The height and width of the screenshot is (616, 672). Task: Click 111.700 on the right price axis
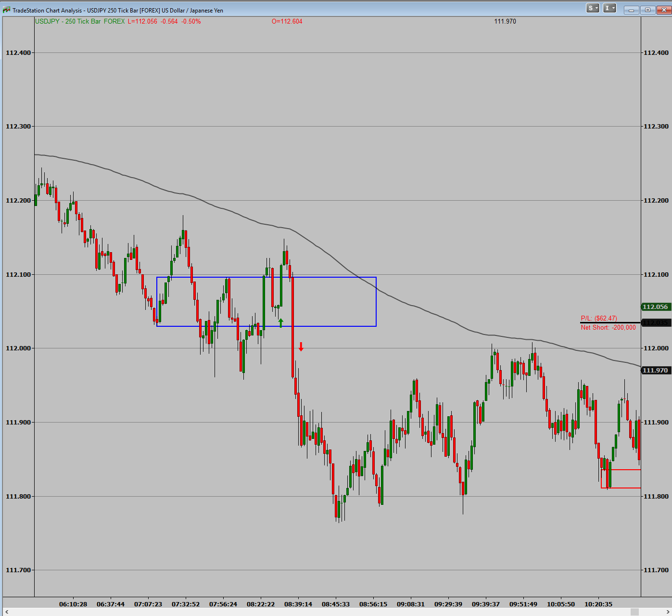(656, 570)
